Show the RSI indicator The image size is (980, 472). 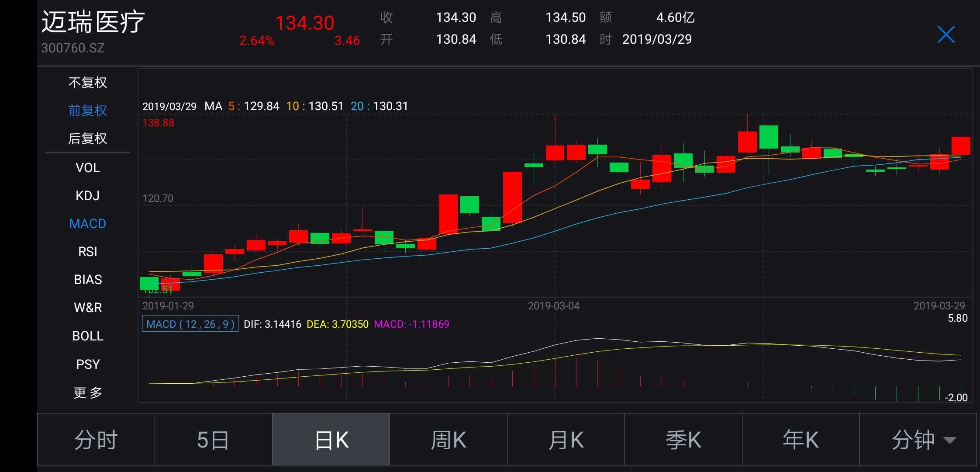[87, 251]
